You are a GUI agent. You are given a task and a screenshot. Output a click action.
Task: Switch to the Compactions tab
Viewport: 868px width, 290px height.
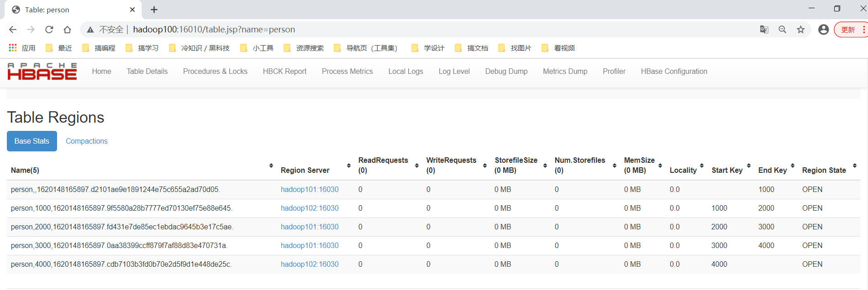click(x=86, y=141)
